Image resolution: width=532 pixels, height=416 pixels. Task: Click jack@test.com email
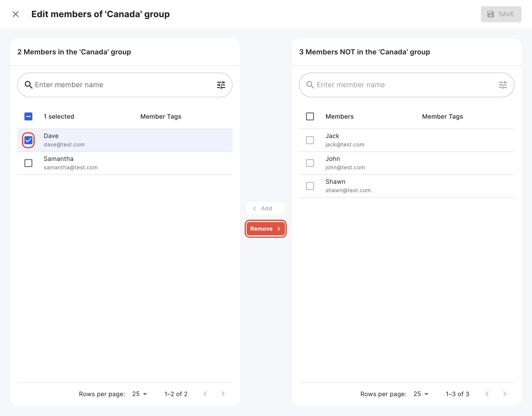345,145
